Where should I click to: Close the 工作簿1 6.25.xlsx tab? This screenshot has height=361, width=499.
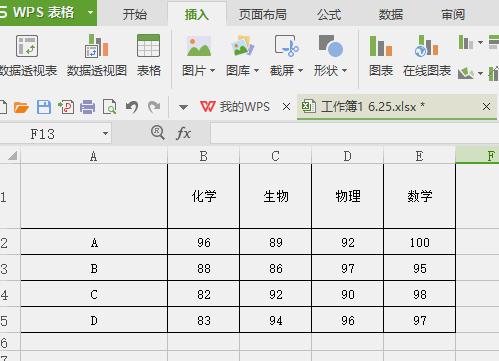[x=486, y=107]
